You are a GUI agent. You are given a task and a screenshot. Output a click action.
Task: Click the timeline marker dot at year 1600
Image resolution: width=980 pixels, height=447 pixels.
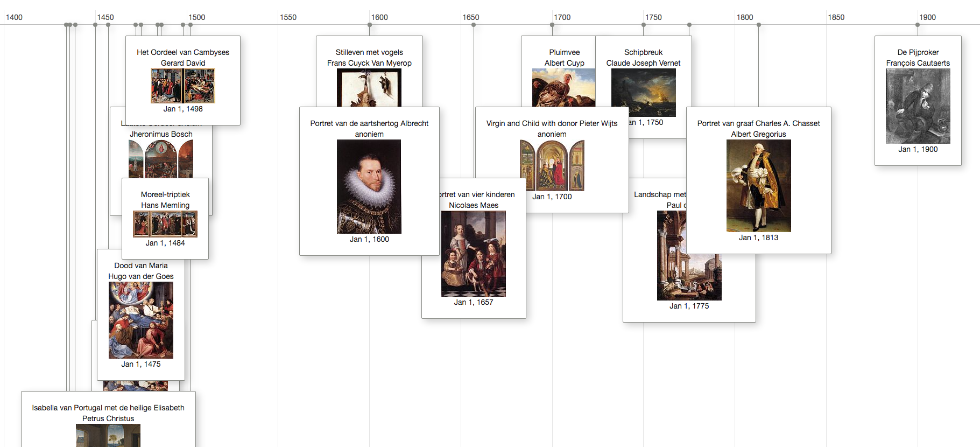tap(370, 25)
